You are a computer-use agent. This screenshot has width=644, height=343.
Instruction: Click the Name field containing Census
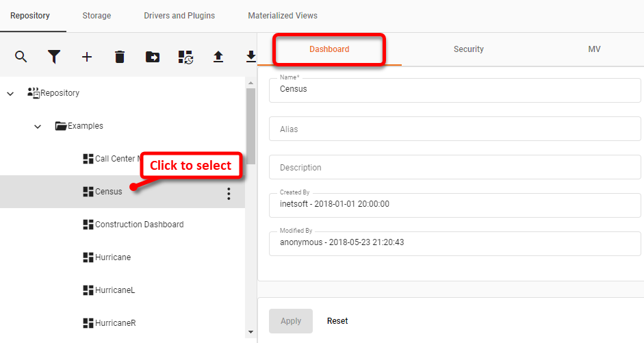click(x=454, y=90)
